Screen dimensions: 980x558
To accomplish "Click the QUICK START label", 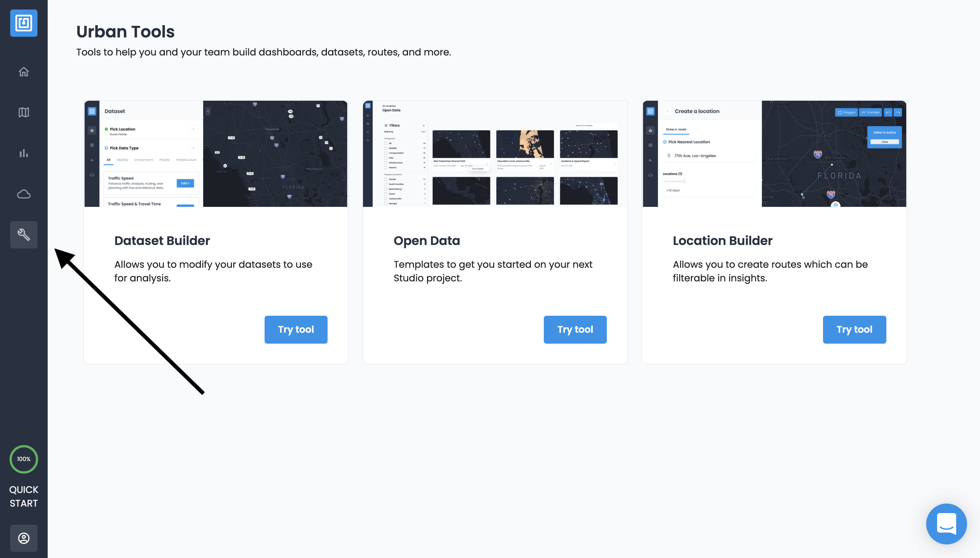I will pos(24,496).
